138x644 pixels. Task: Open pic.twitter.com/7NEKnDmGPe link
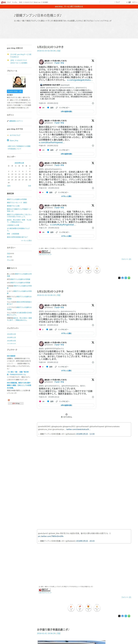pyautogui.click(x=51, y=536)
